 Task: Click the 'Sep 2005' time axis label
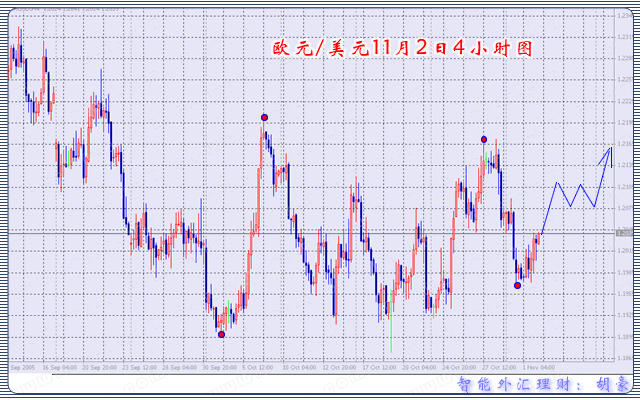[x=23, y=367]
